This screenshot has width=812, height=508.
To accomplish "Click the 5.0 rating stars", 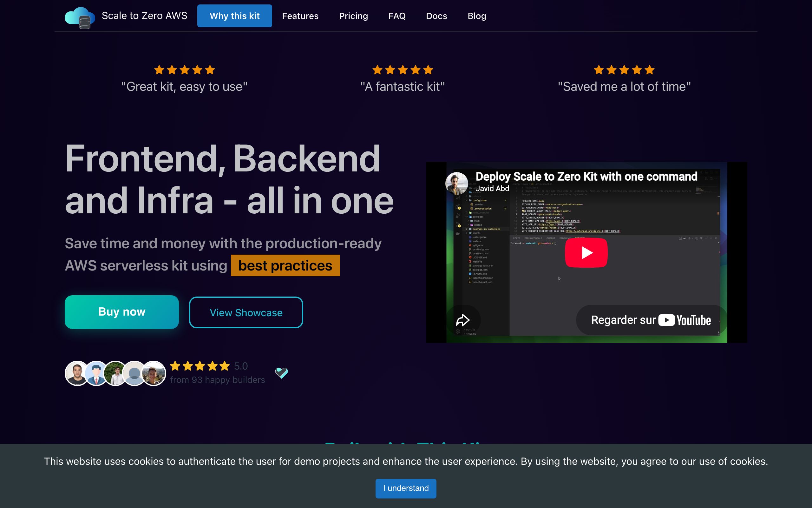I will pos(200,366).
